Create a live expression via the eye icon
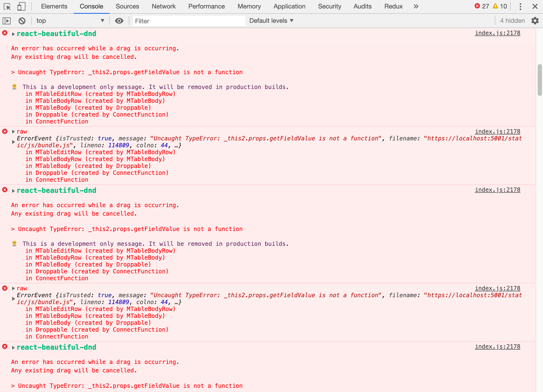Screen dimensions: 543x392 [119, 21]
